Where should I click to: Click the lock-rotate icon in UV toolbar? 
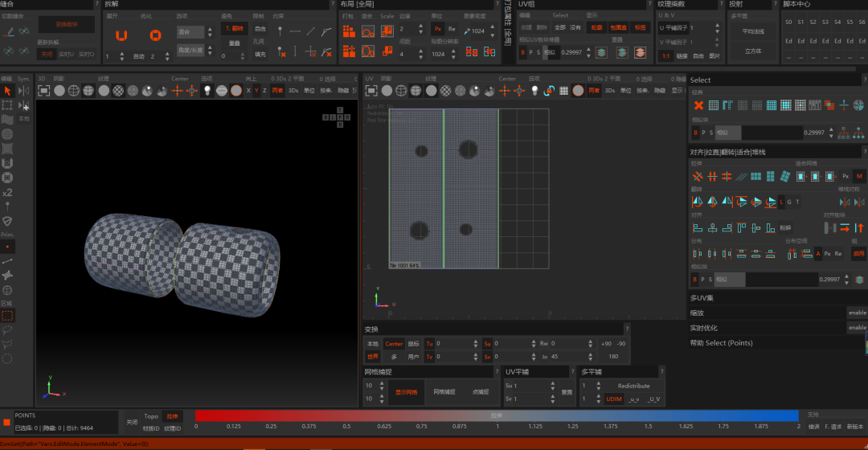(549, 91)
